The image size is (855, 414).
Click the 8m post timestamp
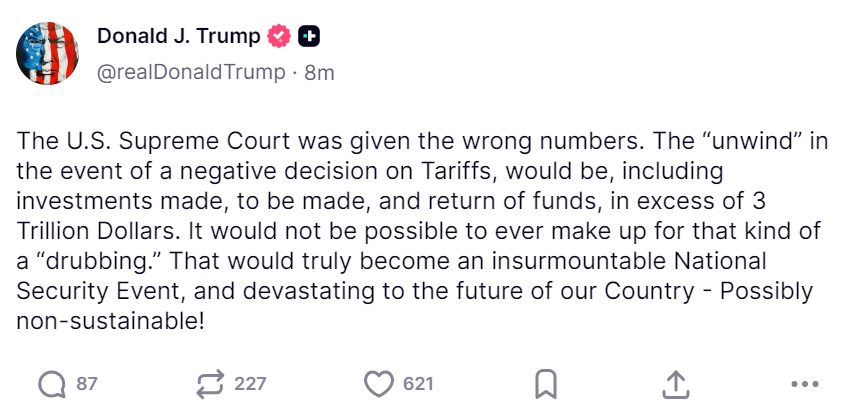[319, 72]
